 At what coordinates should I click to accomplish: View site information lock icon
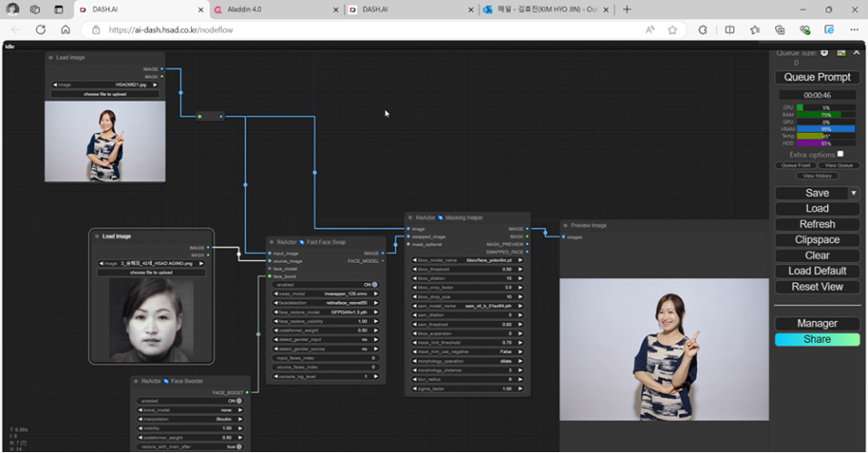click(x=96, y=30)
